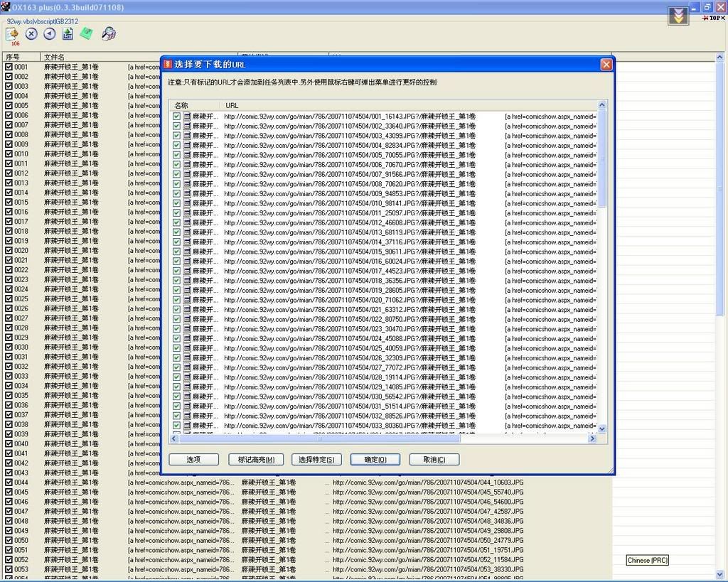Select the 003_43099.JPG URL text in dialog

(350, 136)
